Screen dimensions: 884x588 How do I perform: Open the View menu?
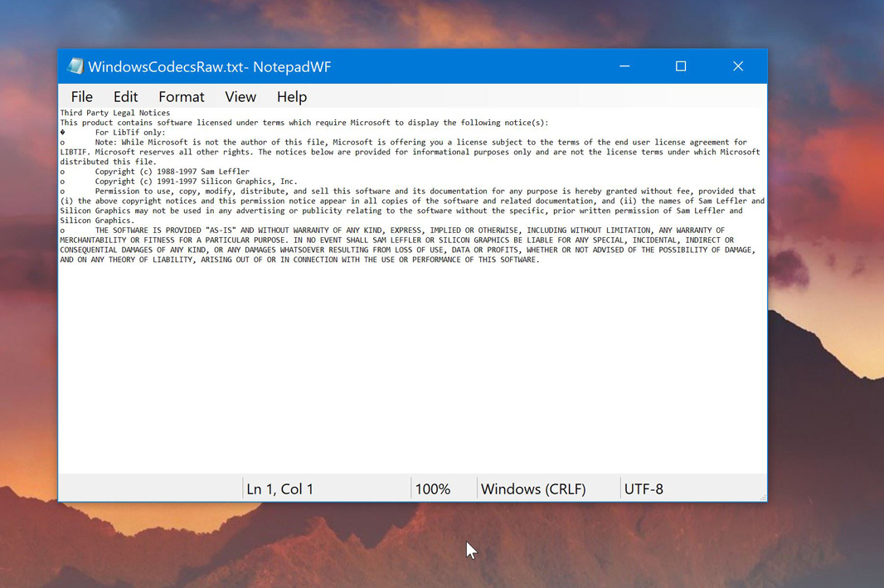coord(240,97)
